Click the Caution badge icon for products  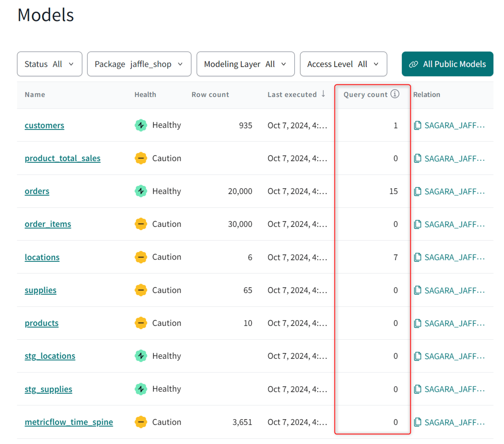point(141,323)
